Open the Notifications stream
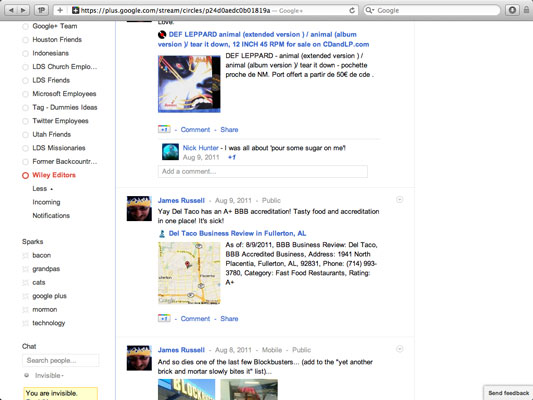Image resolution: width=533 pixels, height=400 pixels. click(x=51, y=215)
